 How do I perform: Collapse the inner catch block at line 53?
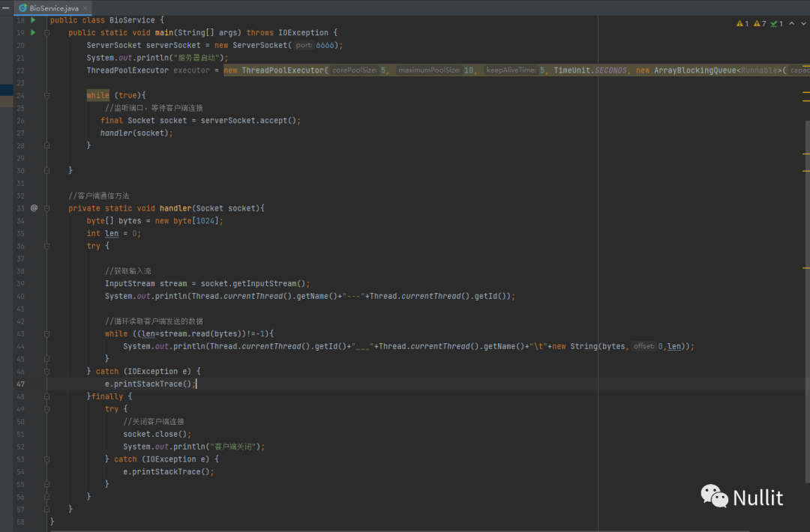(47, 459)
